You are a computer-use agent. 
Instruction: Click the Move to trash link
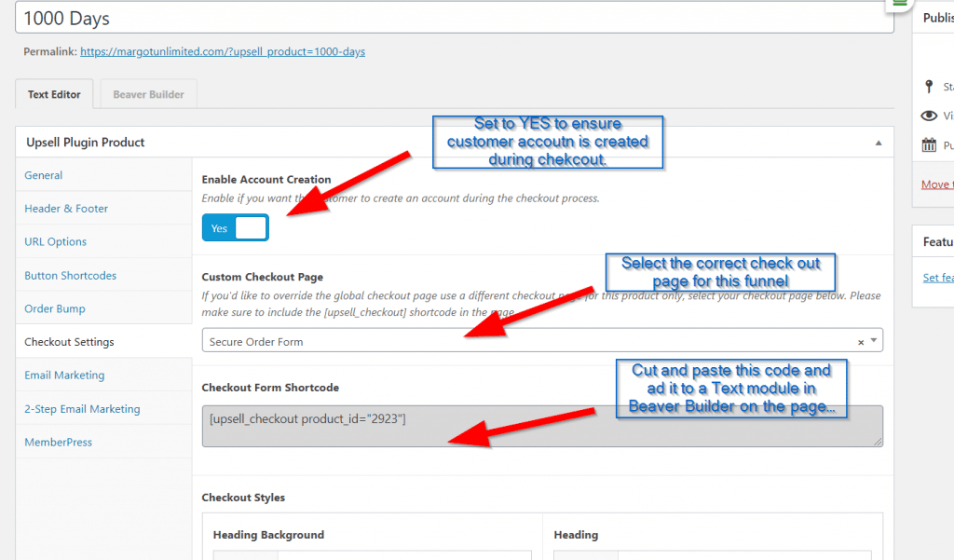pos(936,184)
